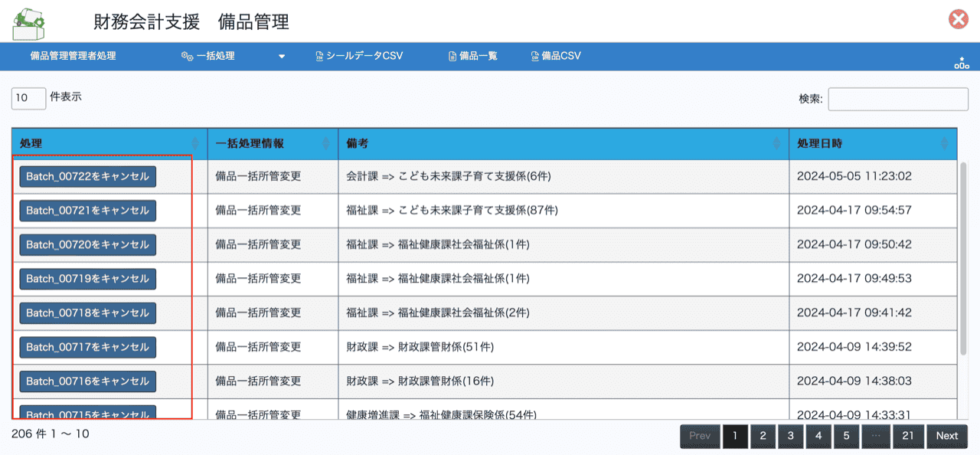Go to page 3 of results
This screenshot has height=455, width=980.
click(790, 436)
